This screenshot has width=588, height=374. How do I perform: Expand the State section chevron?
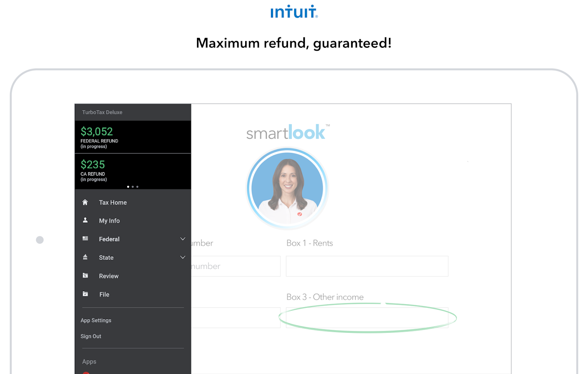click(x=182, y=257)
